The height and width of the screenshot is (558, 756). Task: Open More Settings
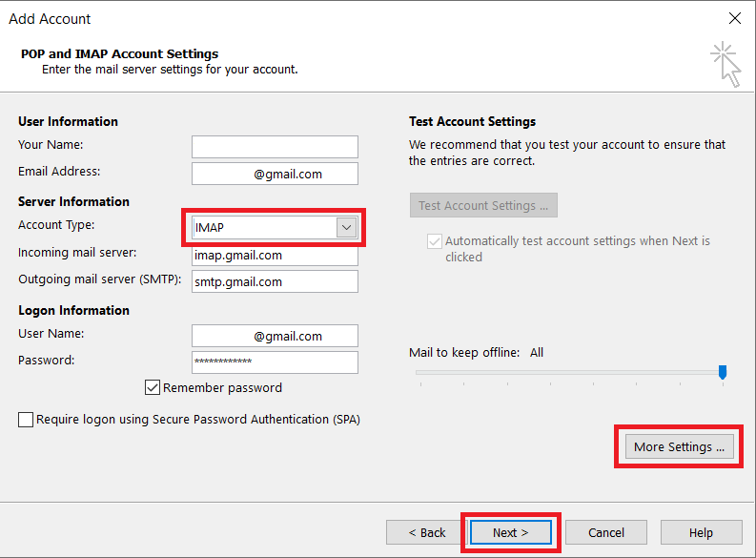click(680, 446)
